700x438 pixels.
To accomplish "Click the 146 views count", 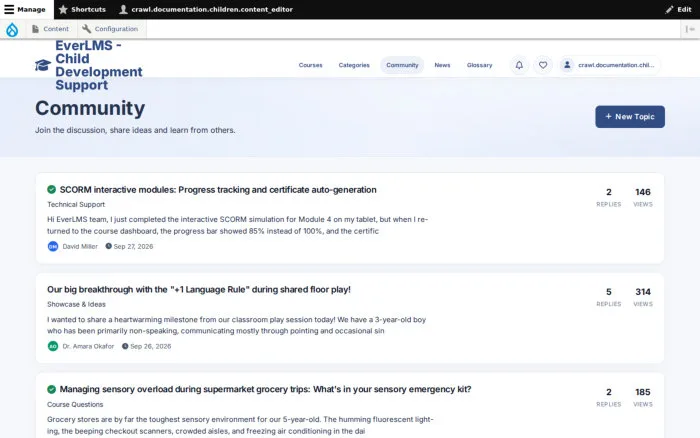I will pyautogui.click(x=642, y=192).
